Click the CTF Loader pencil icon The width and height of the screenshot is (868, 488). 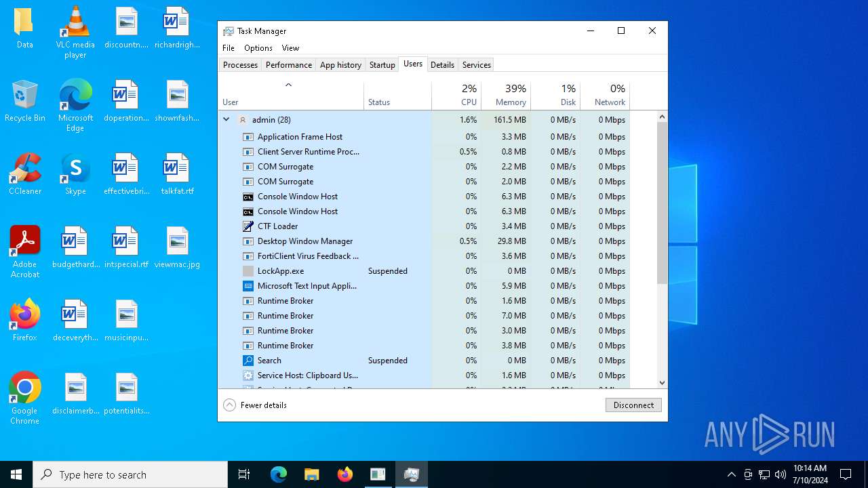tap(248, 226)
